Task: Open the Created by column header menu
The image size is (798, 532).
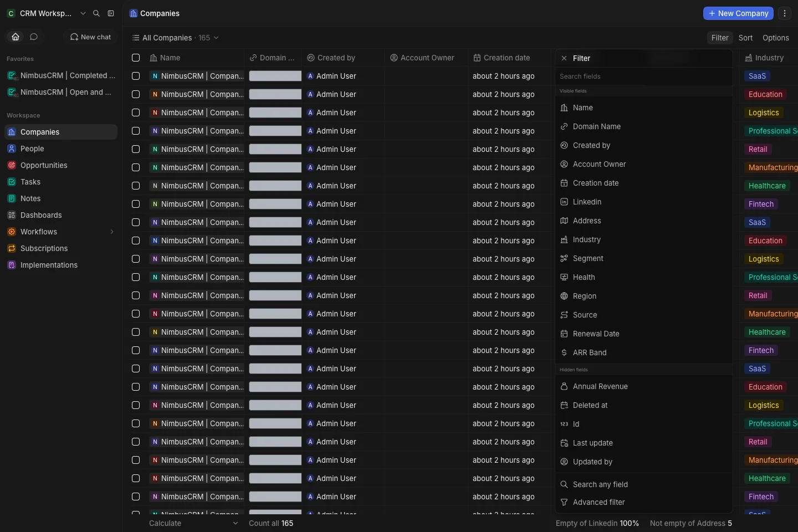Action: [344, 58]
